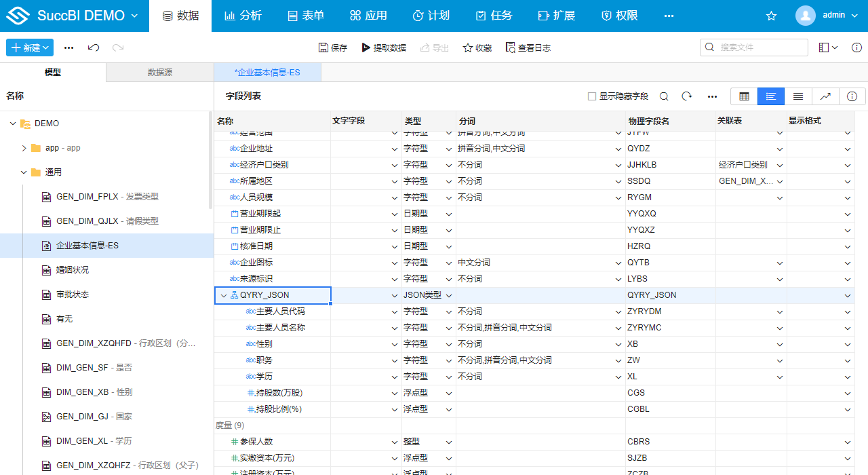Collapse the 通用 folder in sidebar
This screenshot has width=868, height=475.
(x=23, y=172)
